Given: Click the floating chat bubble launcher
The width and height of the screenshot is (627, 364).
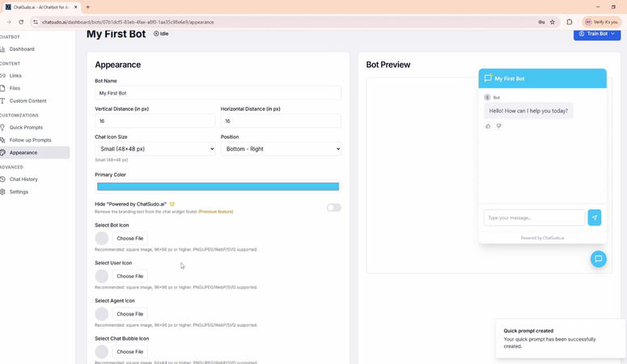Looking at the screenshot, I should tap(598, 259).
